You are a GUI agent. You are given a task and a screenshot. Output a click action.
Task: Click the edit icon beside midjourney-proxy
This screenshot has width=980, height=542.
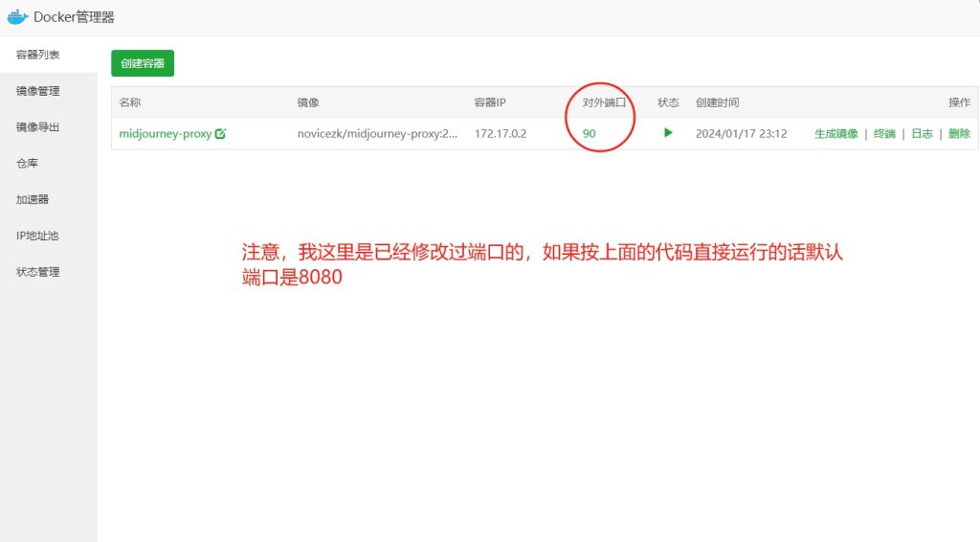coord(220,133)
